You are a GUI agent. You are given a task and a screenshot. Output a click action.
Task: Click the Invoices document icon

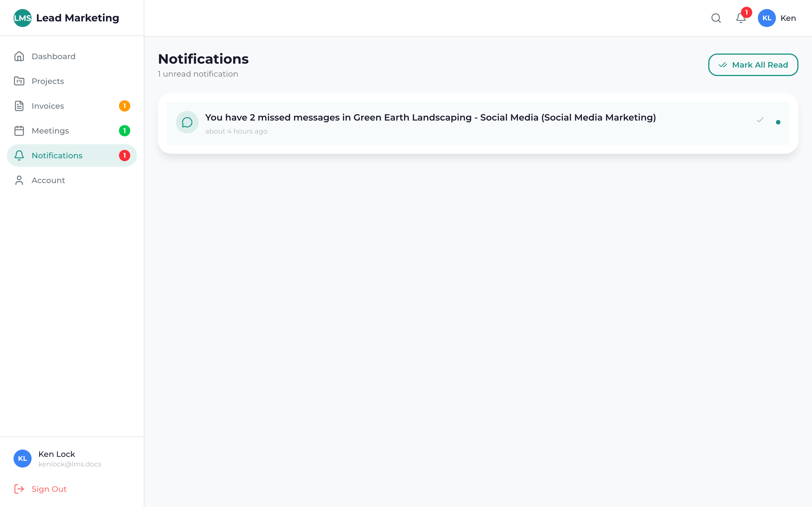pos(19,106)
